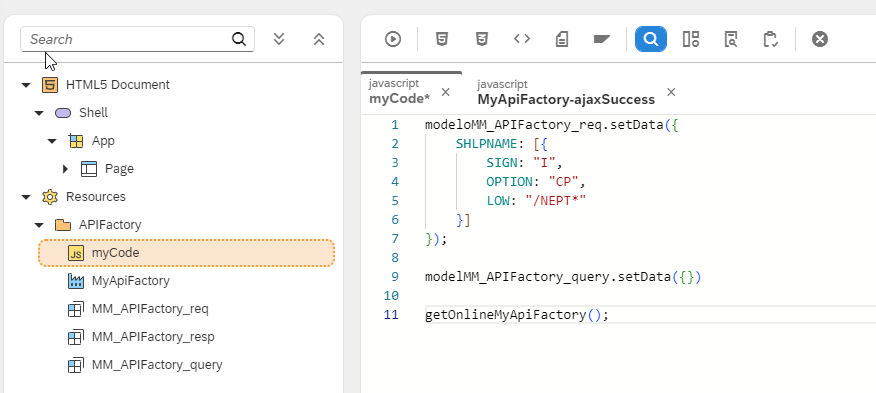The height and width of the screenshot is (393, 876).
Task: Click line number 11 in gutter
Action: 392,315
